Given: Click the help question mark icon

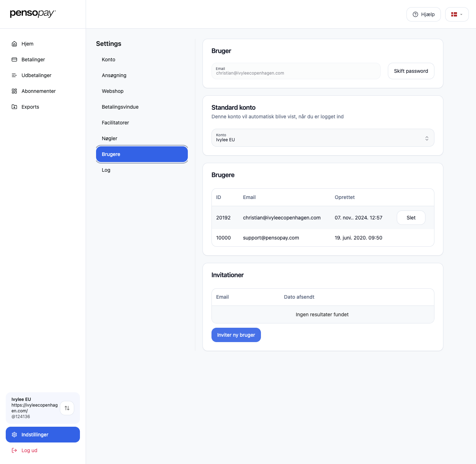Looking at the screenshot, I should [415, 14].
